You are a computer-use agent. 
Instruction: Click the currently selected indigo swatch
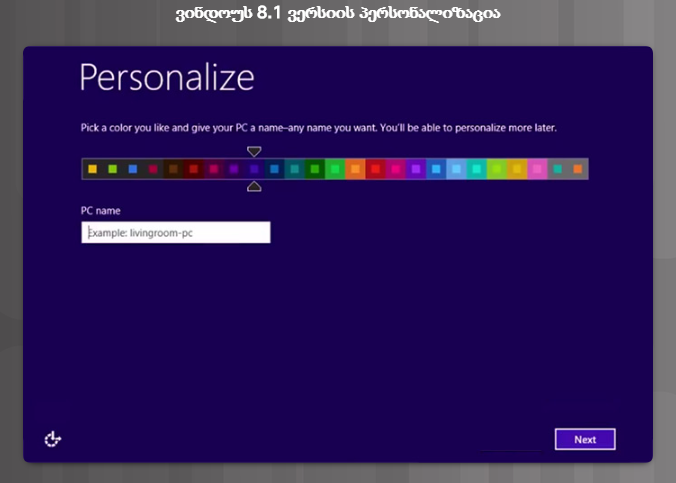254,169
